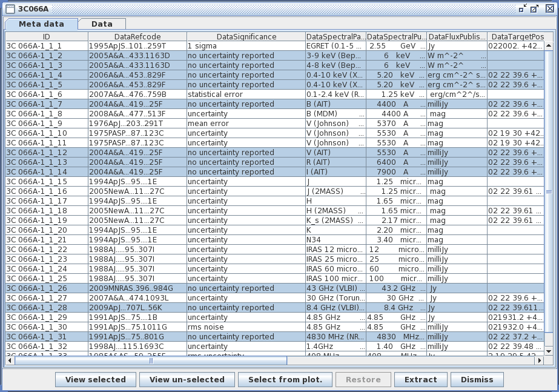559x392 pixels.
Task: Click refcode 2007A&A...476..759B
Action: [x=137, y=95]
